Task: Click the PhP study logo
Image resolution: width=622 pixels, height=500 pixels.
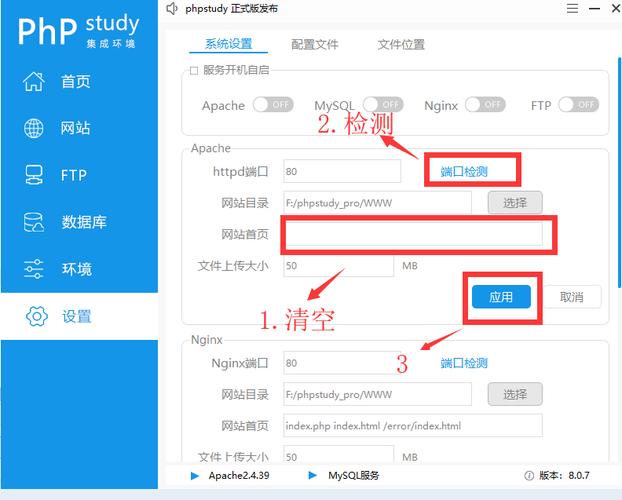Action: click(78, 31)
